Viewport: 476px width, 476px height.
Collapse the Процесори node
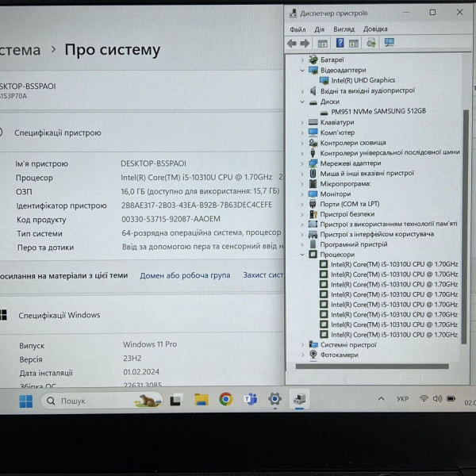(302, 255)
